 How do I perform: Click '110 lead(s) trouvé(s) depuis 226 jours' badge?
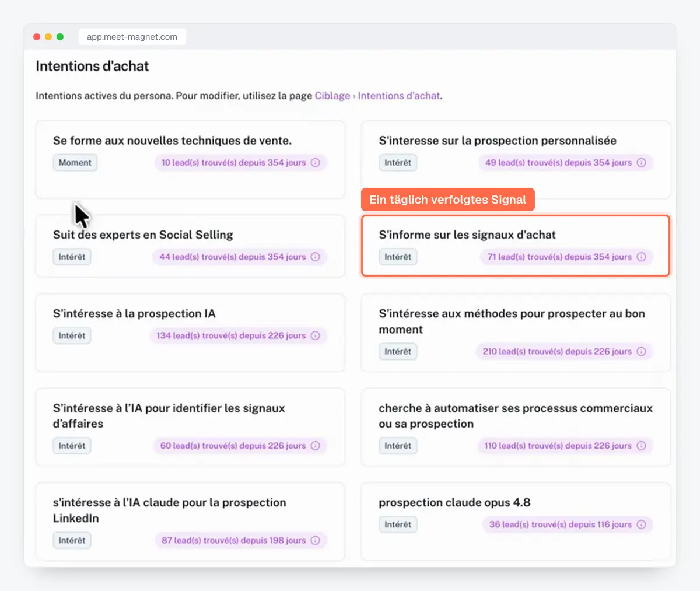click(565, 446)
